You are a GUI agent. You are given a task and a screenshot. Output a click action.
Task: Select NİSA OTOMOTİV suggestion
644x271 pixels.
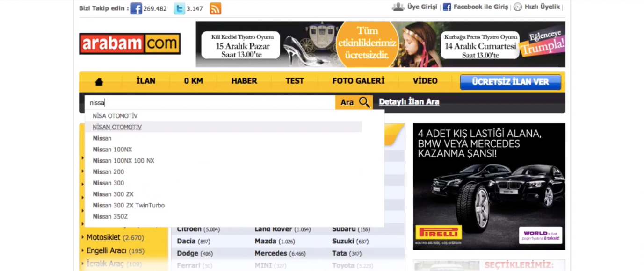click(x=115, y=116)
